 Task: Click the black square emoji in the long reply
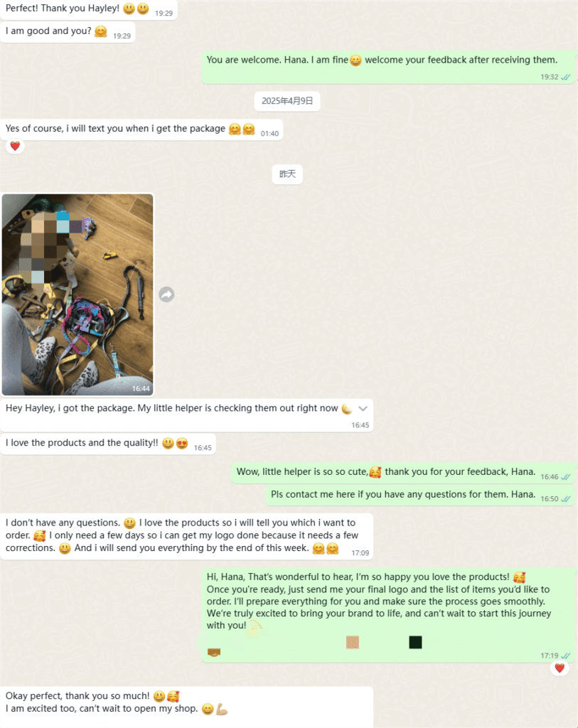[x=415, y=642]
